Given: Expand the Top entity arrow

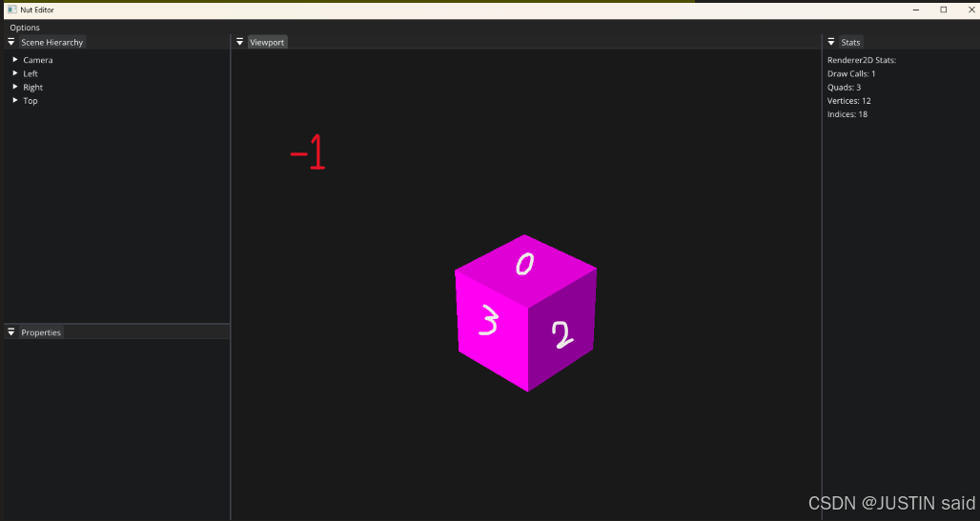Looking at the screenshot, I should 15,100.
